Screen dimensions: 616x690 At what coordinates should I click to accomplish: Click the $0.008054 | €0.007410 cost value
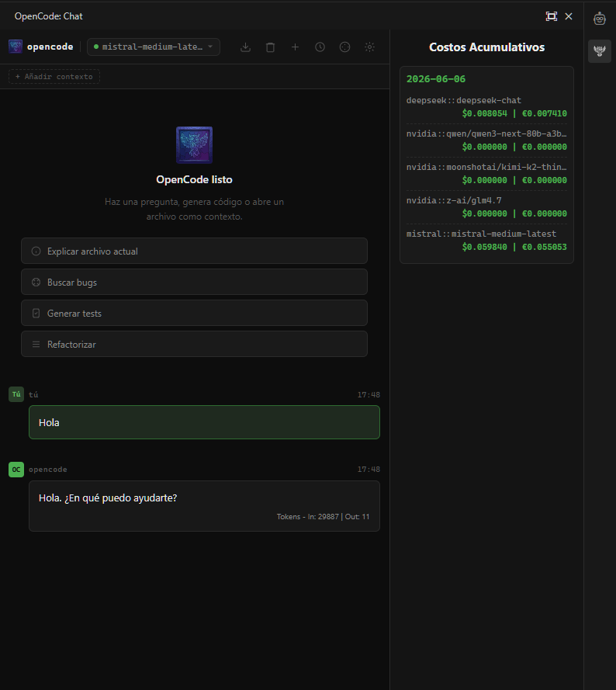point(514,113)
